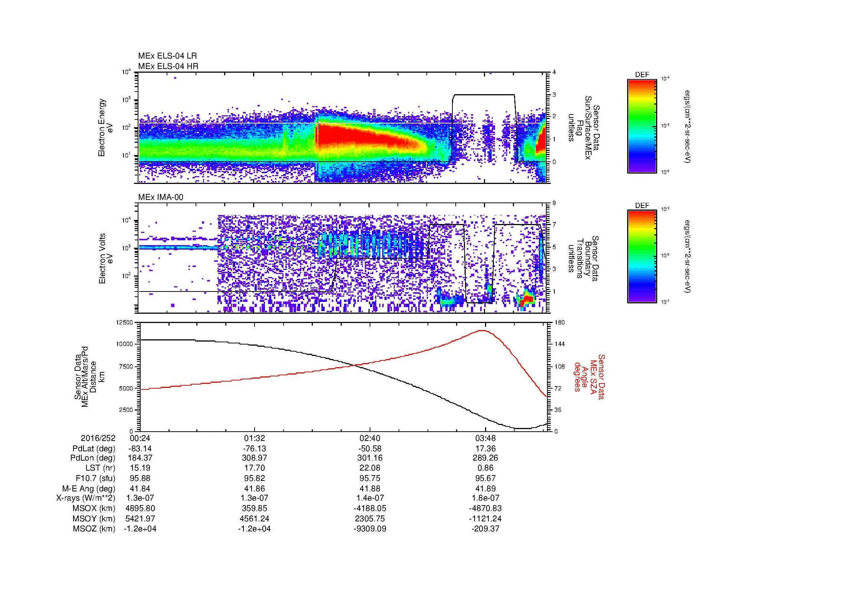Click the 00:24 time tick label

(x=140, y=438)
